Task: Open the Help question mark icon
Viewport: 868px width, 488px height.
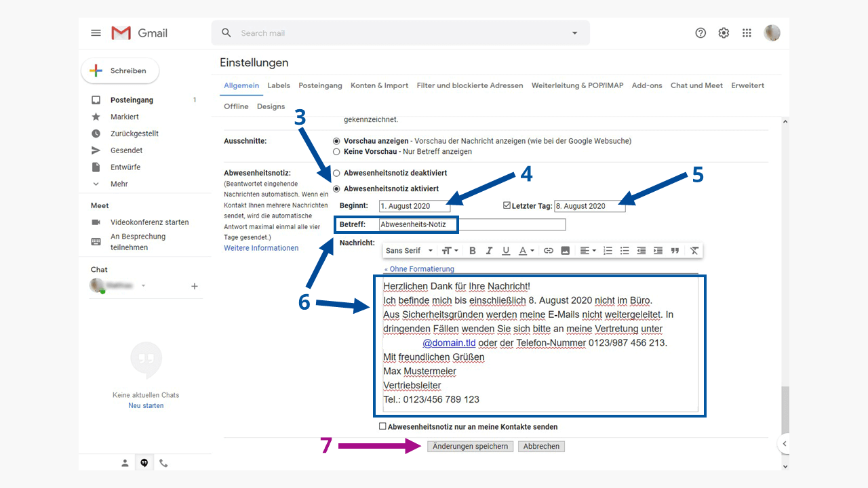Action: 701,33
